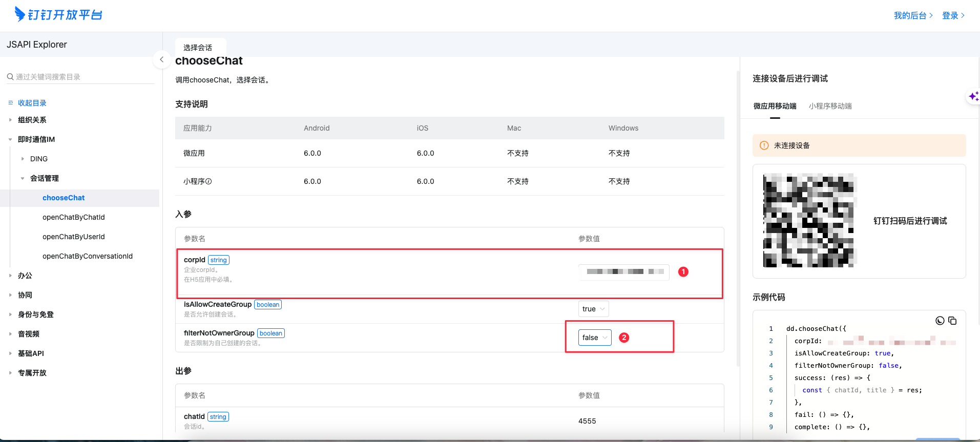Open 我的后台 link

click(x=913, y=15)
